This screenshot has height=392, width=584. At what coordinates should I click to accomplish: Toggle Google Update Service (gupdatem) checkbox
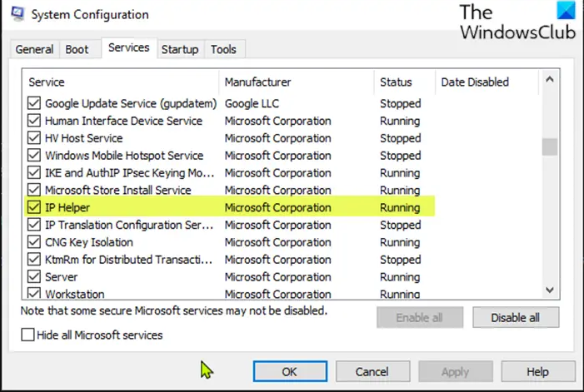[x=33, y=104]
